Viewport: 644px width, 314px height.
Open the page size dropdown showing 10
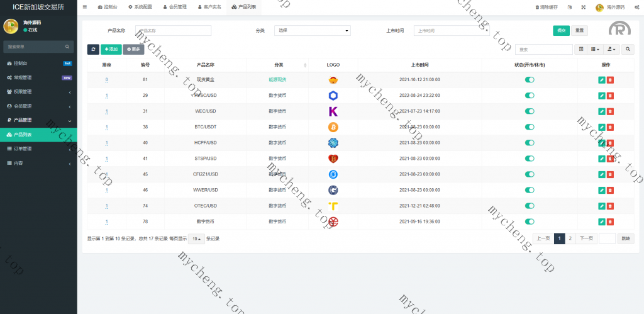click(x=196, y=239)
